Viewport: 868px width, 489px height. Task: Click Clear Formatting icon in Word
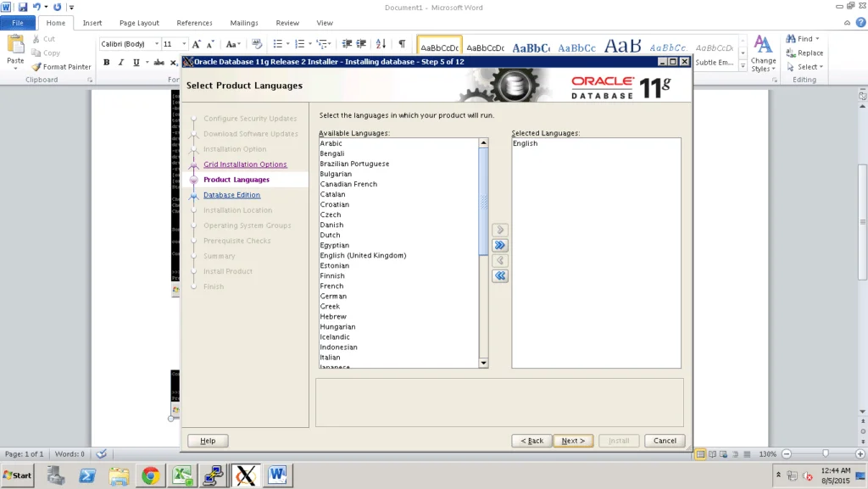coord(256,44)
